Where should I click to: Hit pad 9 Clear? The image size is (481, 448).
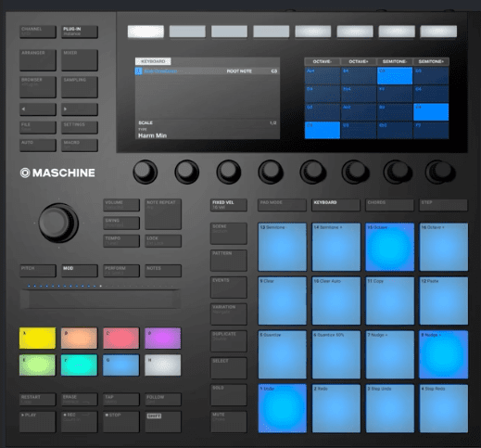[x=283, y=301]
